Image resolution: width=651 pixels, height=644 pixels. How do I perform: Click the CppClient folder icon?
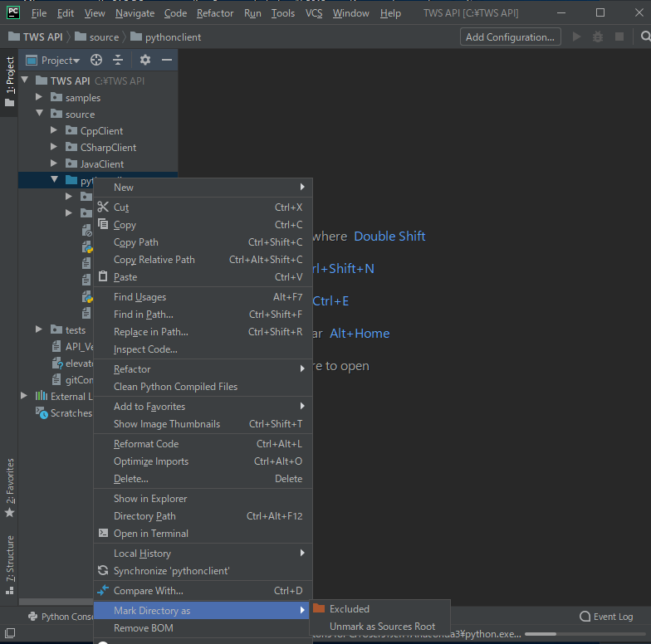[71, 131]
